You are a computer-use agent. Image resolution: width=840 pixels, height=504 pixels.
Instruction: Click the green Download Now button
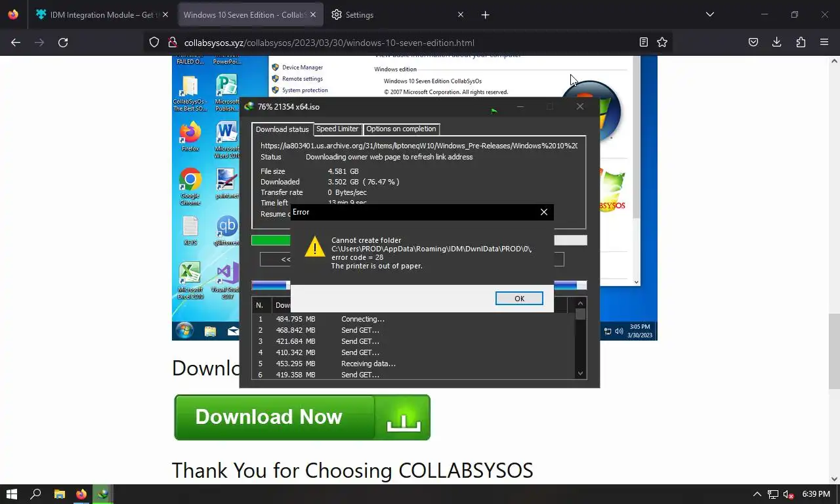[x=302, y=417]
